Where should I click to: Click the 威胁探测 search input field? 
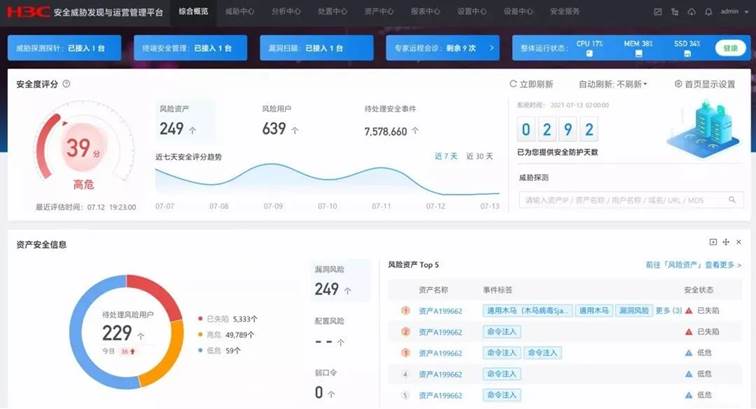click(620, 200)
